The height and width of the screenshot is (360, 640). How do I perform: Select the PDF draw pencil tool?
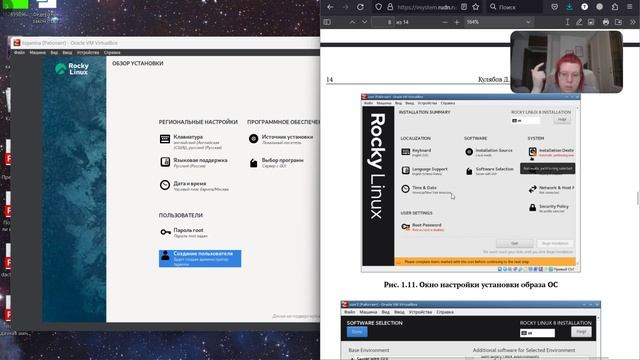point(579,22)
